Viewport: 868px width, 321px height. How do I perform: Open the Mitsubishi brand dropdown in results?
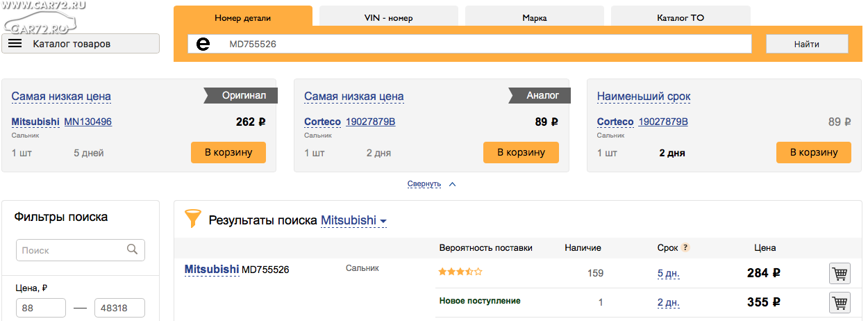[353, 221]
